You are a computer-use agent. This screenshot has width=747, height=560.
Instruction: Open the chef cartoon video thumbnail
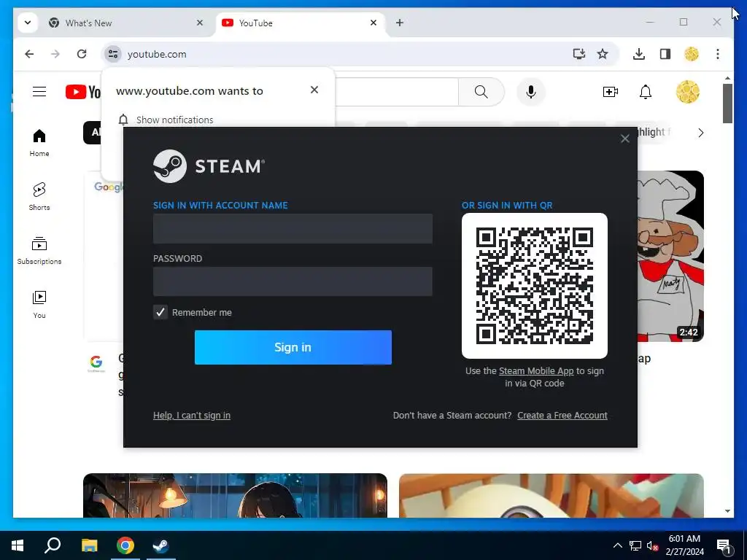point(670,256)
